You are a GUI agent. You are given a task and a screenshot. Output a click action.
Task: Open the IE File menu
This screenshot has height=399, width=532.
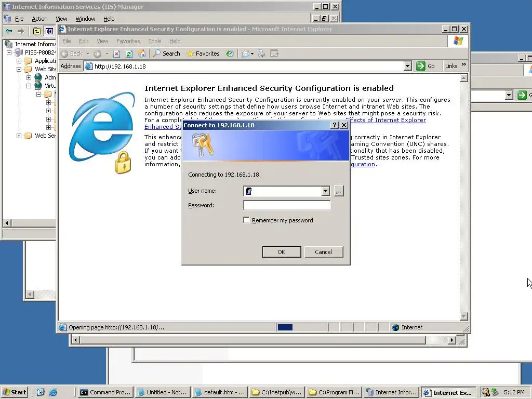66,41
